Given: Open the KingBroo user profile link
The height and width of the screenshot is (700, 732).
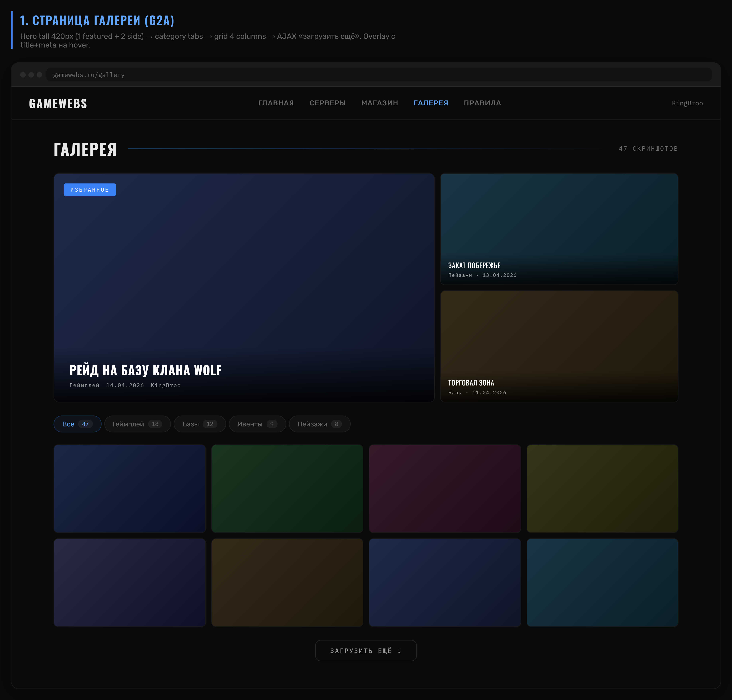Looking at the screenshot, I should tap(687, 103).
